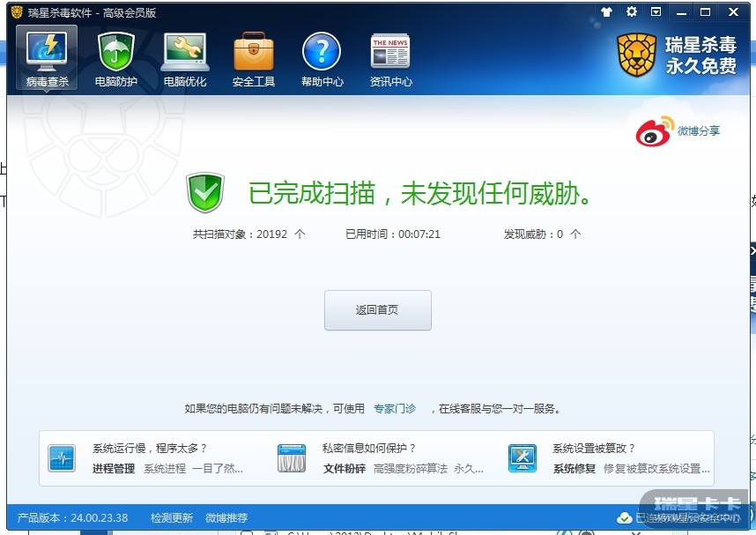
Task: Click the 文件粉碎 file shredder icon
Action: pos(292,457)
